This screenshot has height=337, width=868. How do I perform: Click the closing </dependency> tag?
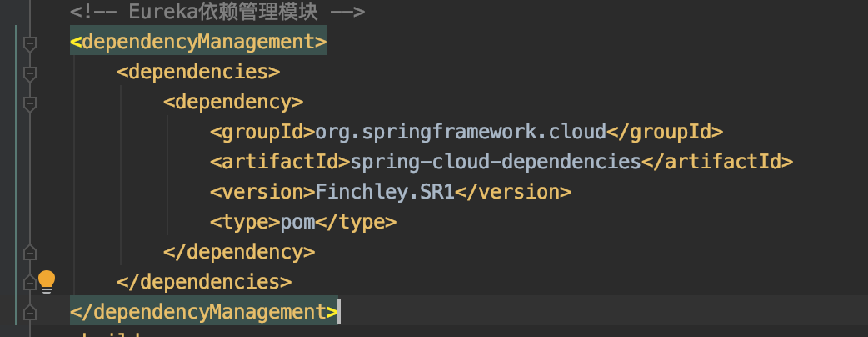click(239, 252)
